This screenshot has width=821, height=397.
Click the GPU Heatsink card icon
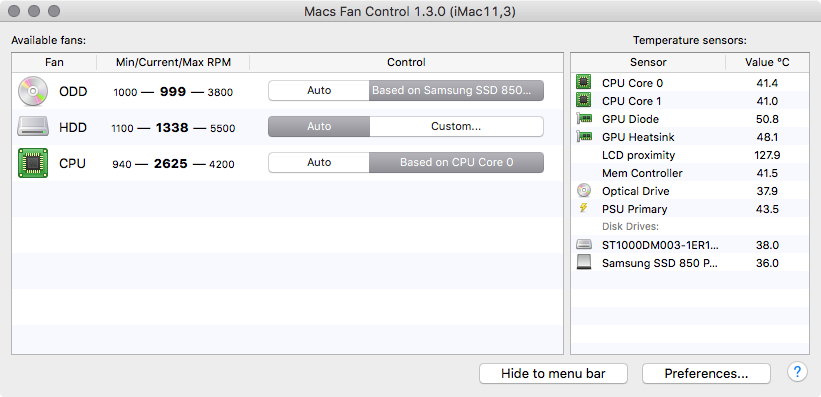(x=584, y=137)
